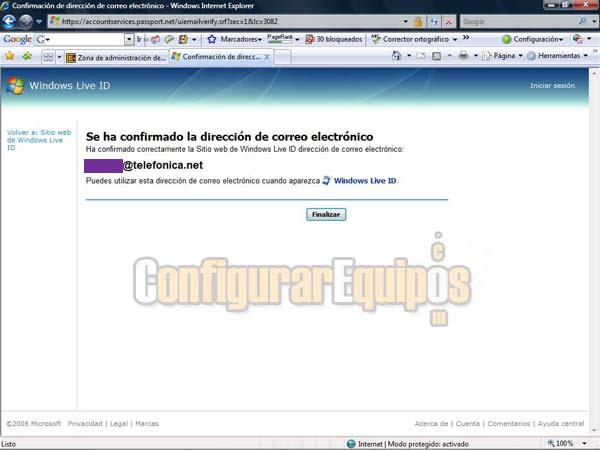This screenshot has height=450, width=600.
Task: Close the Confirmación de direcc... tab
Action: tap(267, 57)
